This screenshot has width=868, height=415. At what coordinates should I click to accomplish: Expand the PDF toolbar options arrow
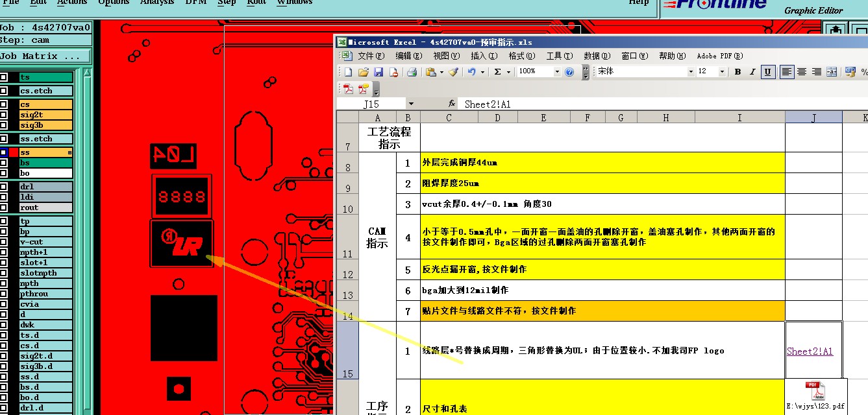click(376, 89)
